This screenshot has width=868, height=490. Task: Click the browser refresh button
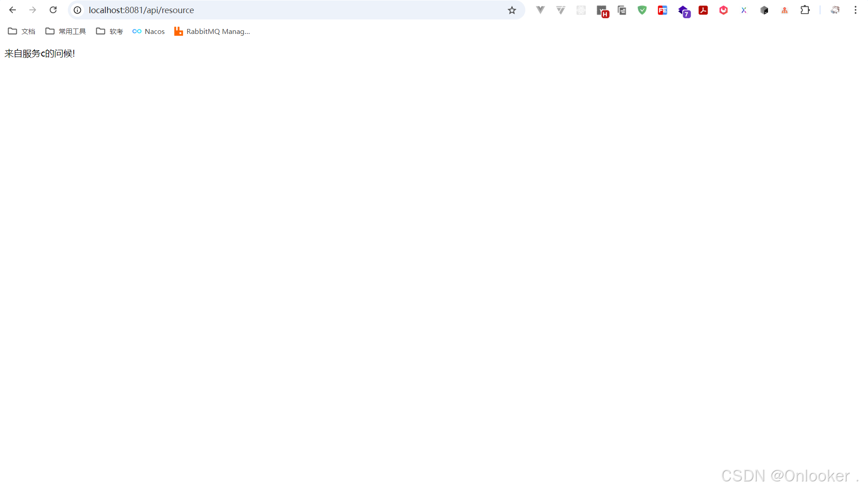point(52,10)
